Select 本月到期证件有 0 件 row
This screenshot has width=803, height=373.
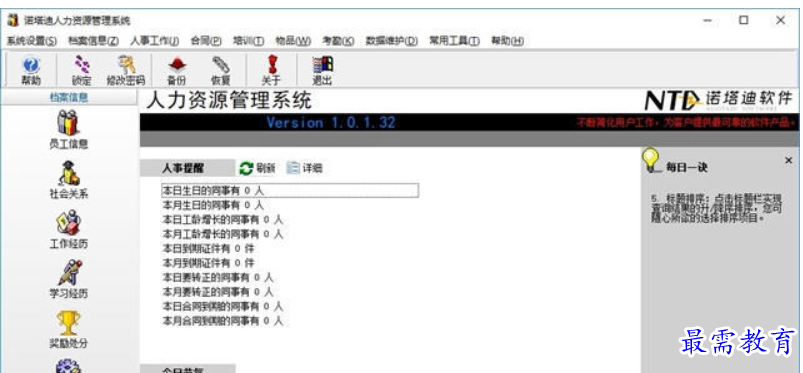coord(208,263)
